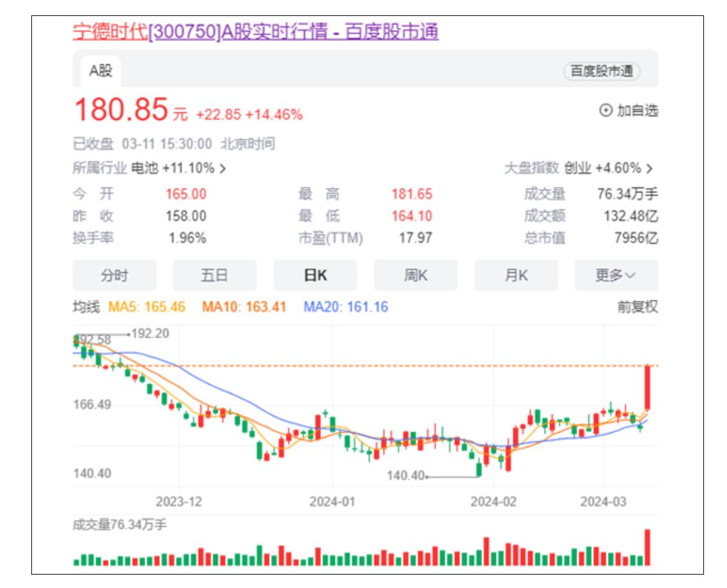The width and height of the screenshot is (727, 588).
Task: Click the 2024-02 date axis label
Action: [x=494, y=502]
